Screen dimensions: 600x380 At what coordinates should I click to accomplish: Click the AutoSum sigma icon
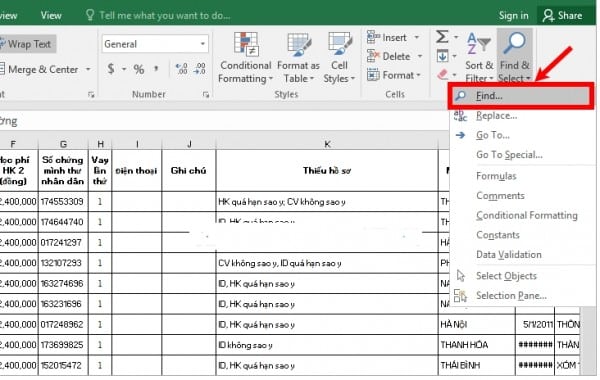pos(442,37)
